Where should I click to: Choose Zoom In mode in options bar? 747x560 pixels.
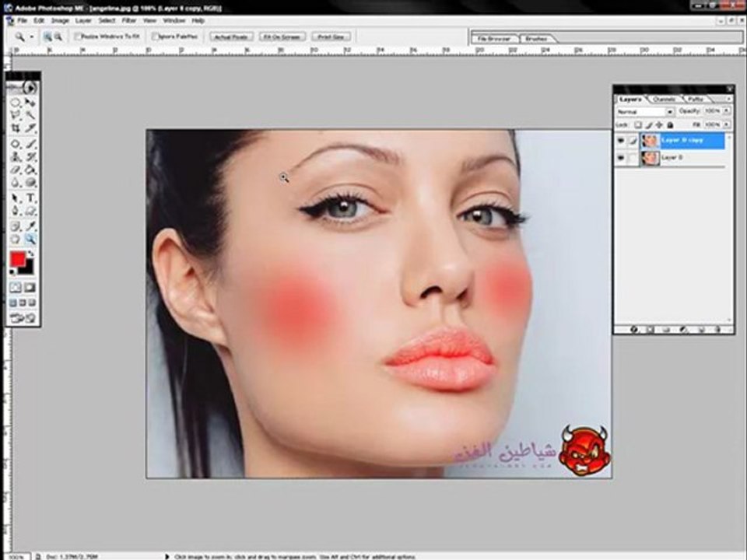click(47, 37)
